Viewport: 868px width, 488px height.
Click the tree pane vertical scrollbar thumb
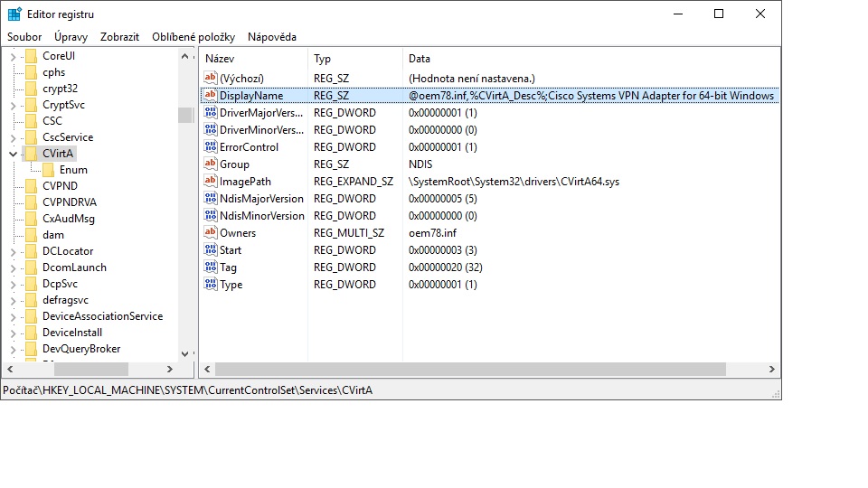(x=184, y=115)
